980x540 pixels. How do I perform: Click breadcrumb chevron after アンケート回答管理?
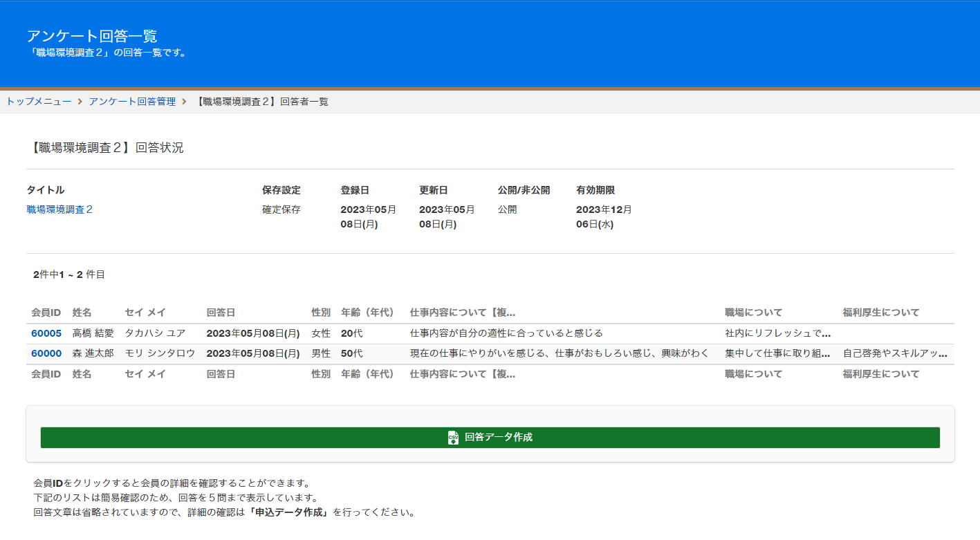click(x=184, y=102)
